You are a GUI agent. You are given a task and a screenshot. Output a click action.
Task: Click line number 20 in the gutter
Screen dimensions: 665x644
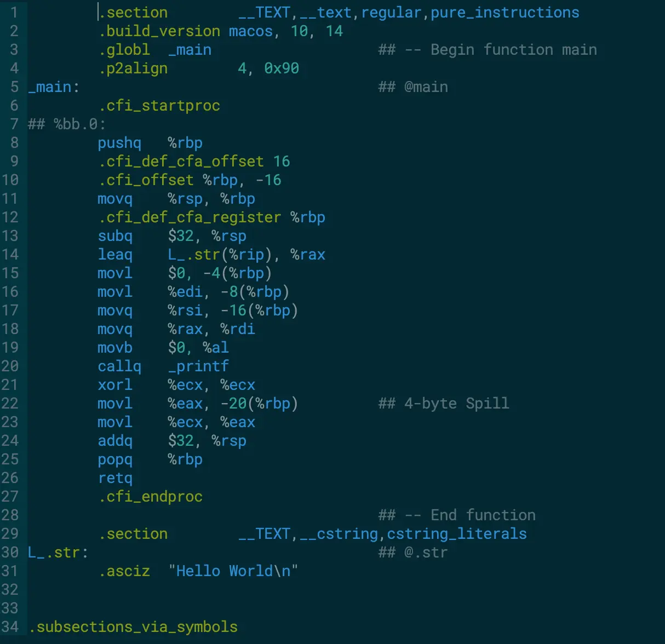coord(10,366)
